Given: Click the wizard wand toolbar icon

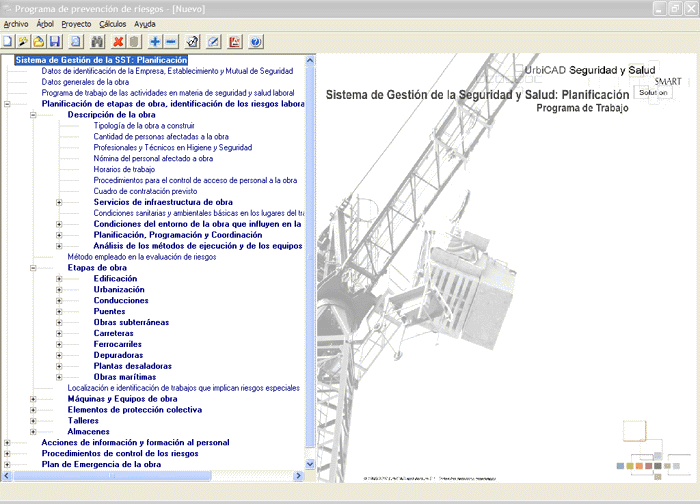Looking at the screenshot, I should coord(23,42).
